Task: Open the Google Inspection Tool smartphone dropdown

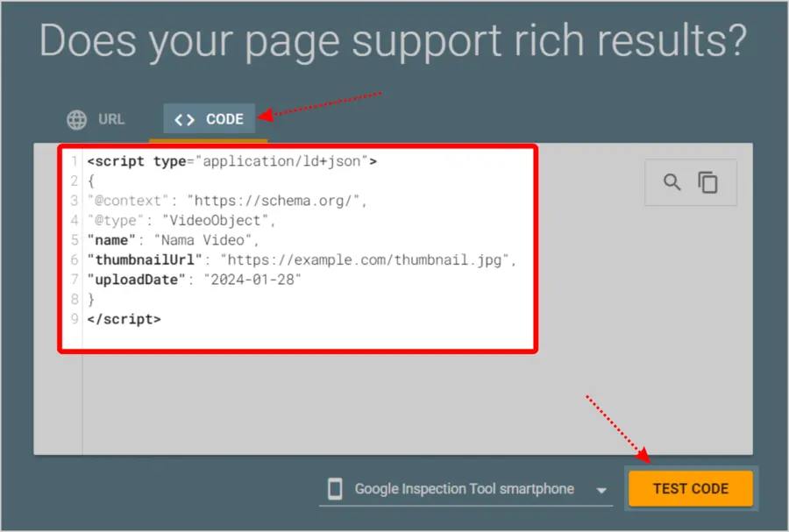Action: pos(466,489)
